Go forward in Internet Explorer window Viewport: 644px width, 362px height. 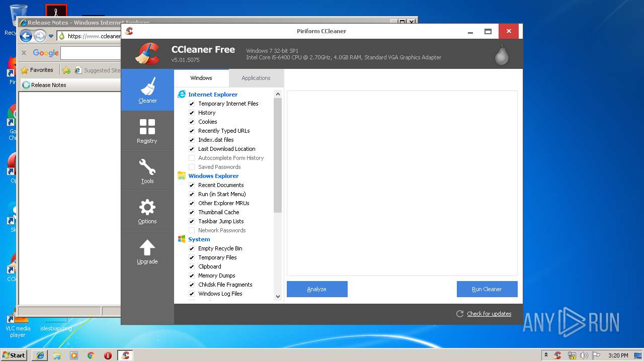(x=40, y=36)
